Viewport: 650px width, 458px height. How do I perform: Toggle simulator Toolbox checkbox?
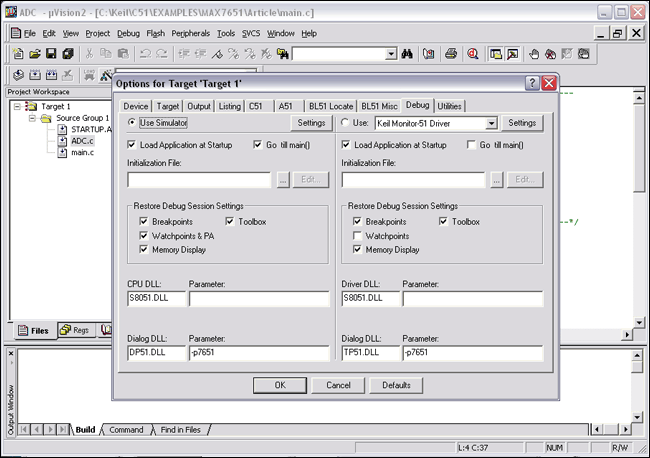coord(230,221)
